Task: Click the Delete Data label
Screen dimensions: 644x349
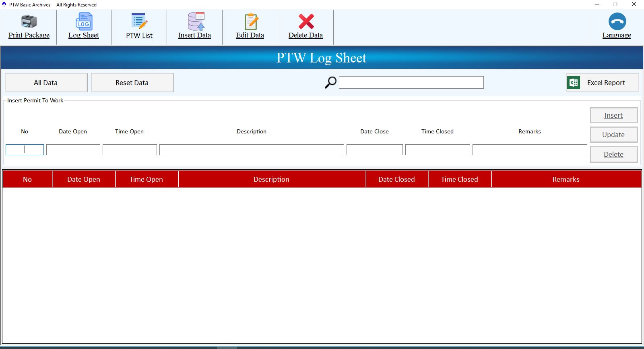Action: (305, 35)
